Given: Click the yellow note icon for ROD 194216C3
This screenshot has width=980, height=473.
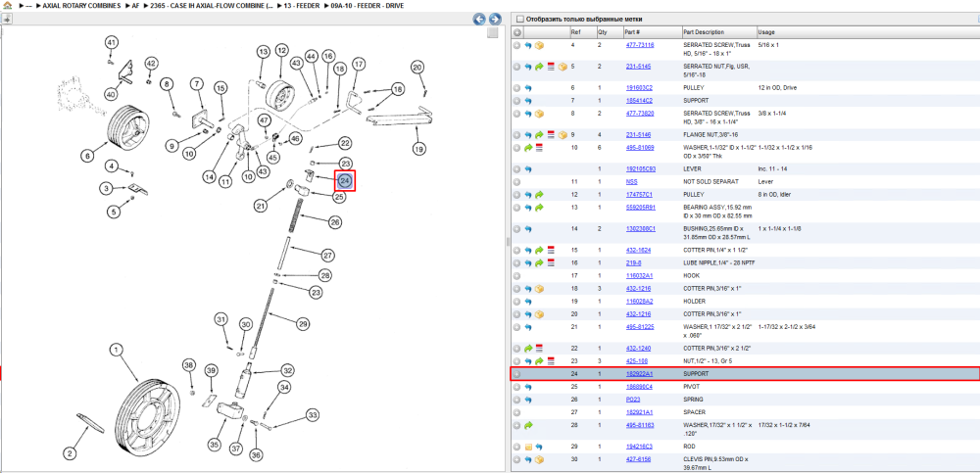Looking at the screenshot, I should coord(528,447).
